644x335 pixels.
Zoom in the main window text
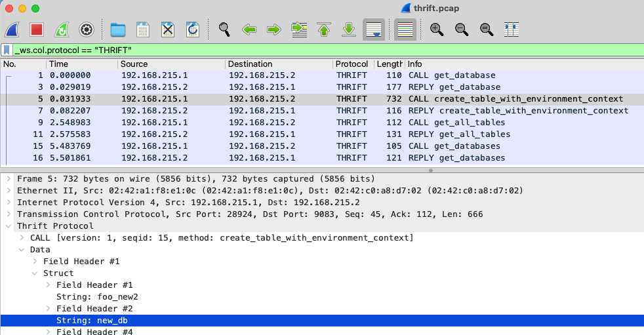coord(437,30)
